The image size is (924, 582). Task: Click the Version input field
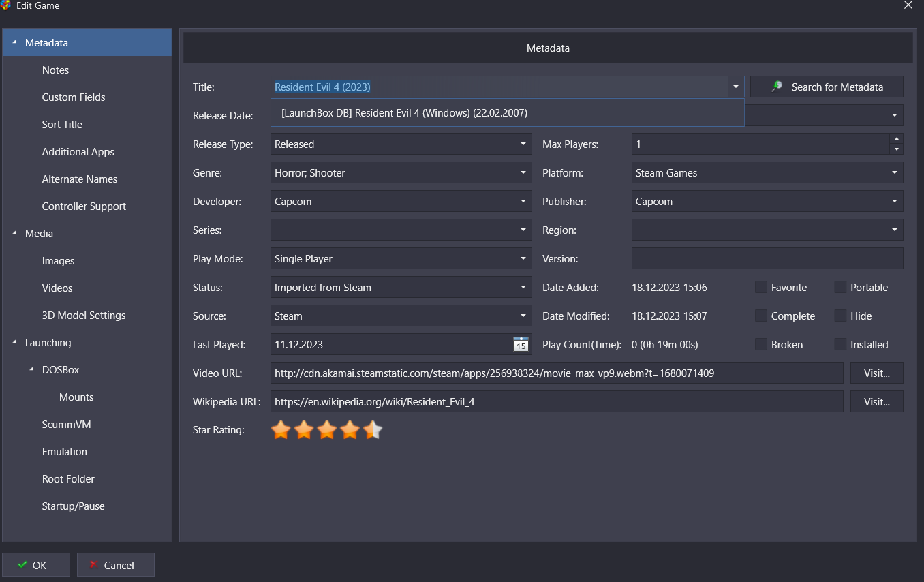[767, 259]
